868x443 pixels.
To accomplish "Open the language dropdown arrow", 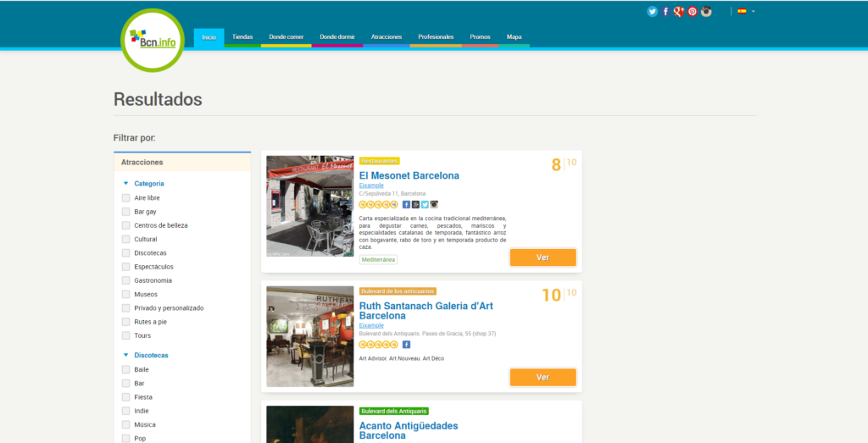I will pos(754,11).
